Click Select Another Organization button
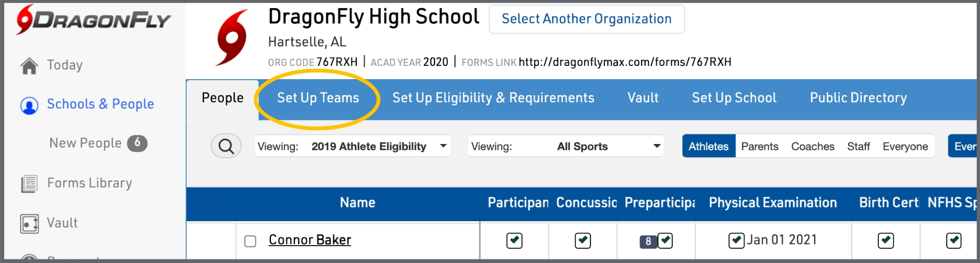The height and width of the screenshot is (263, 980). click(x=586, y=19)
